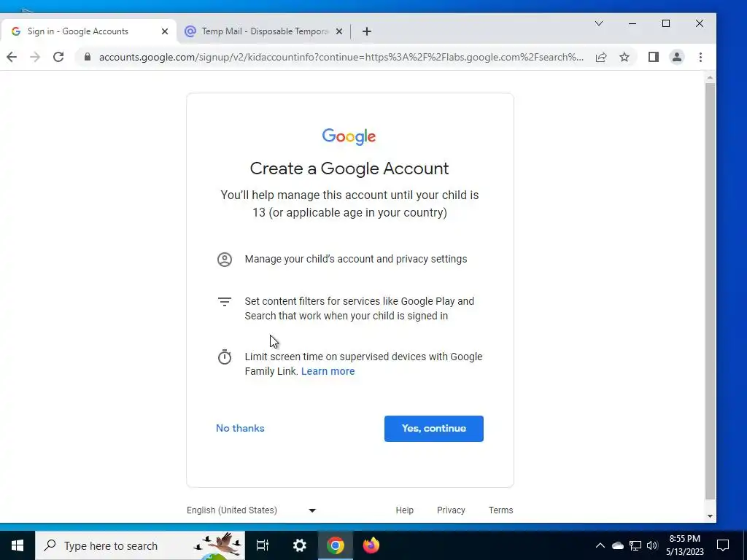Image resolution: width=747 pixels, height=560 pixels.
Task: Click the page vertical scrollbar thumb
Action: [x=710, y=292]
